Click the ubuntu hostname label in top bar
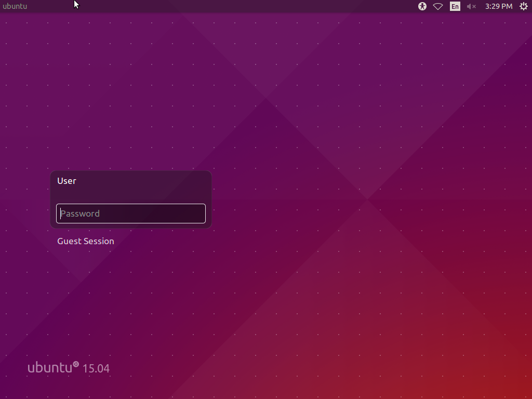 point(15,6)
